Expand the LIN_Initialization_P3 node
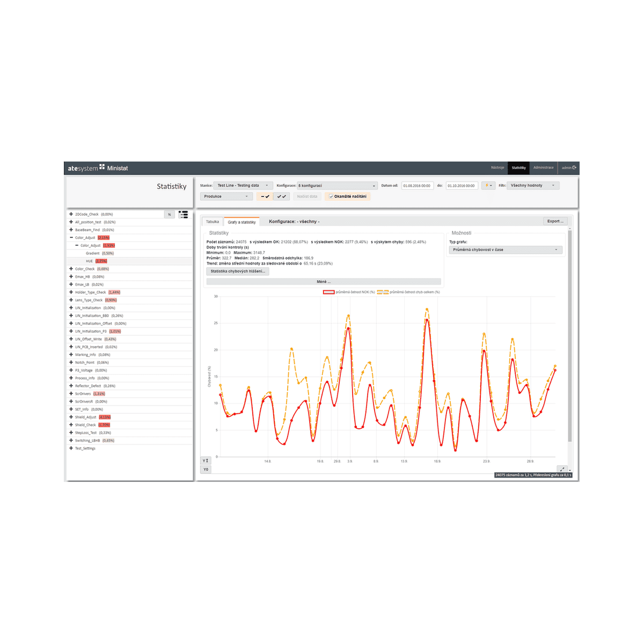The width and height of the screenshot is (644, 644). click(71, 331)
